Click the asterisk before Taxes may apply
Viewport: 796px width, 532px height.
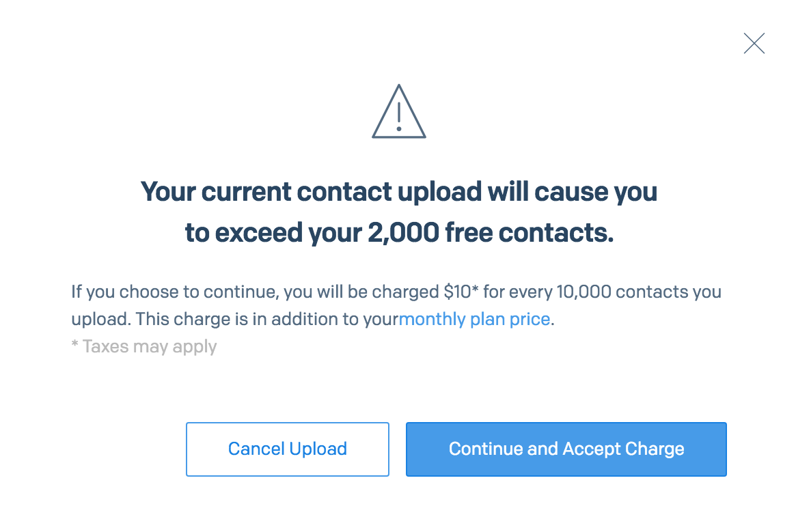click(74, 345)
